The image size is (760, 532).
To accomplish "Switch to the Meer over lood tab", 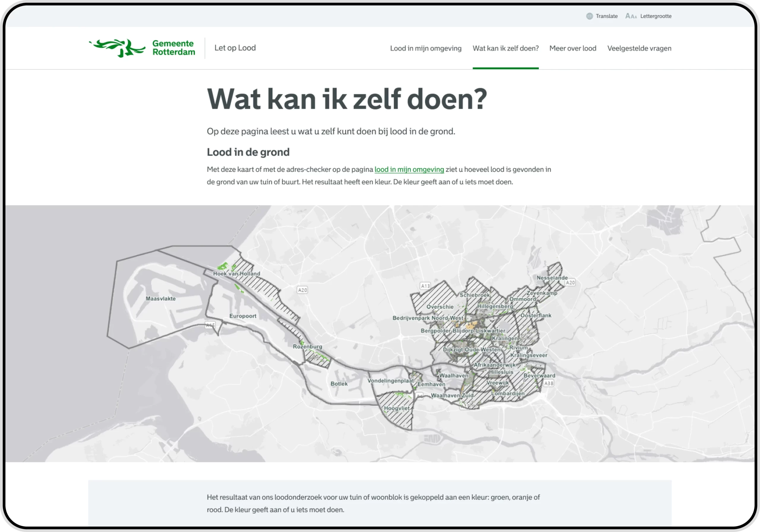I will pos(573,48).
